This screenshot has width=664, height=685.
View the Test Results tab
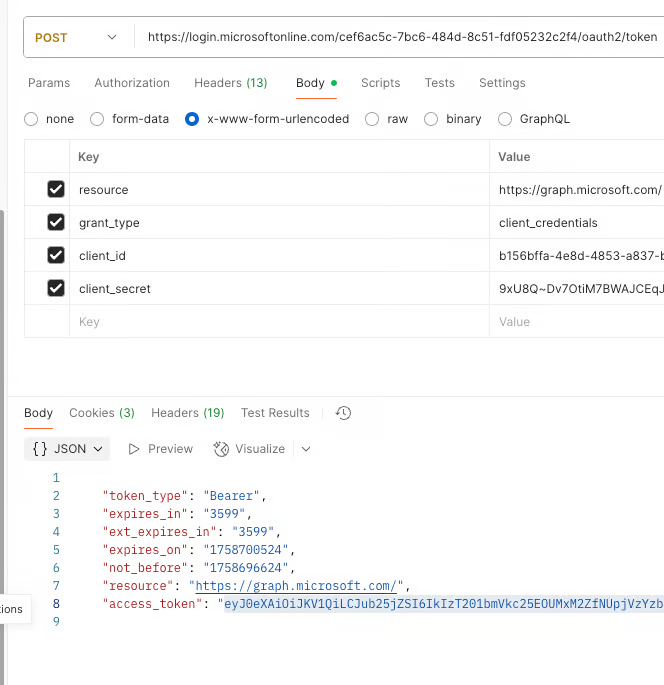click(x=275, y=413)
